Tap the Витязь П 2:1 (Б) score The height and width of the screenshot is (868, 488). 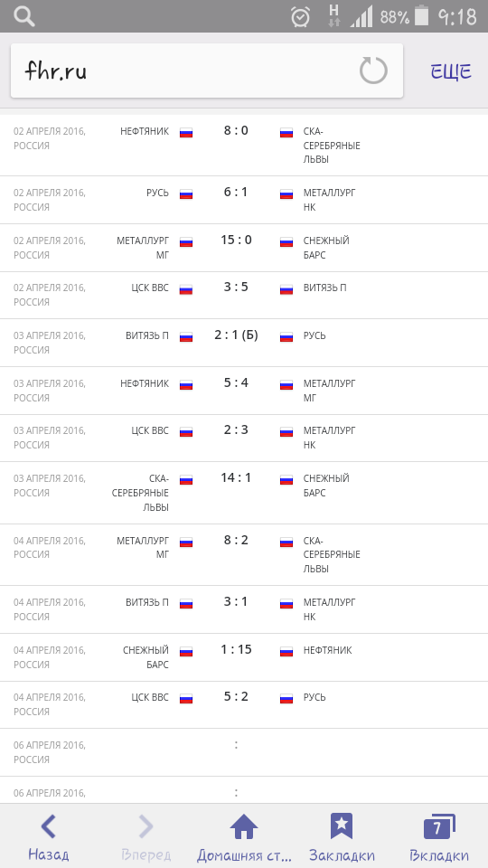[x=236, y=335]
